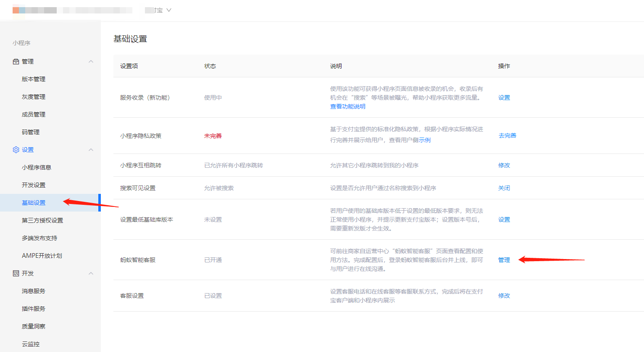This screenshot has height=352, width=644.
Task: Go to 开发设置 page
Action: click(34, 185)
